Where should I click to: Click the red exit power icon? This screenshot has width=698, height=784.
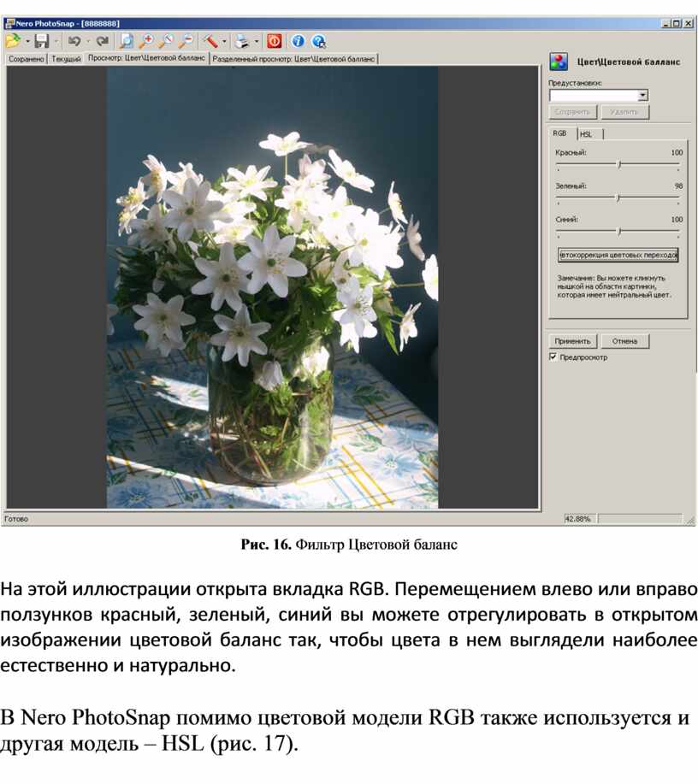click(x=275, y=40)
